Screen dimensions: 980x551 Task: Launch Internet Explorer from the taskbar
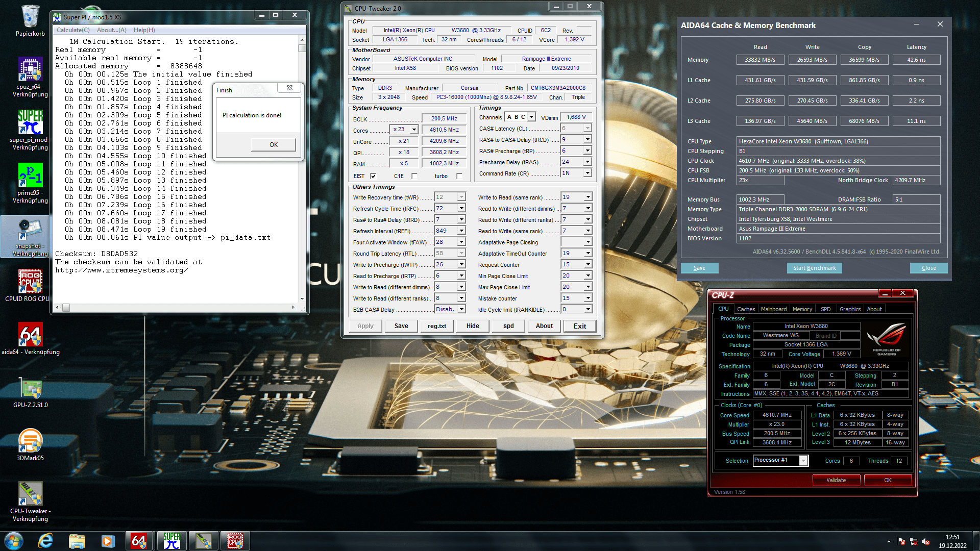(x=45, y=541)
